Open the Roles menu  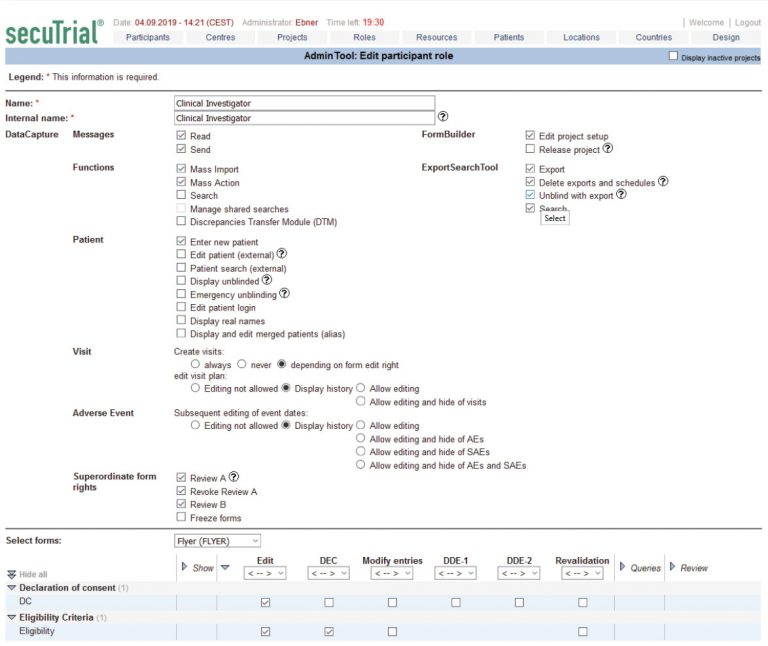pyautogui.click(x=364, y=37)
